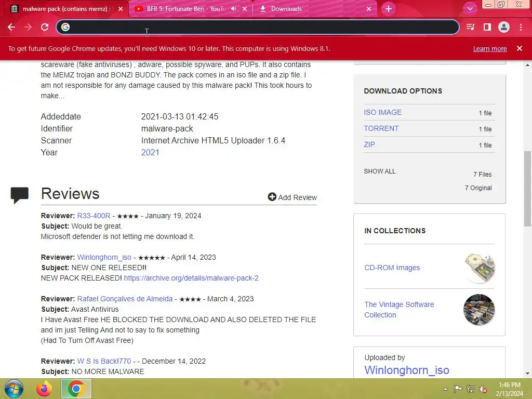Screen dimensions: 532x399
Task: Click the 7 Original count text
Action: (478, 188)
